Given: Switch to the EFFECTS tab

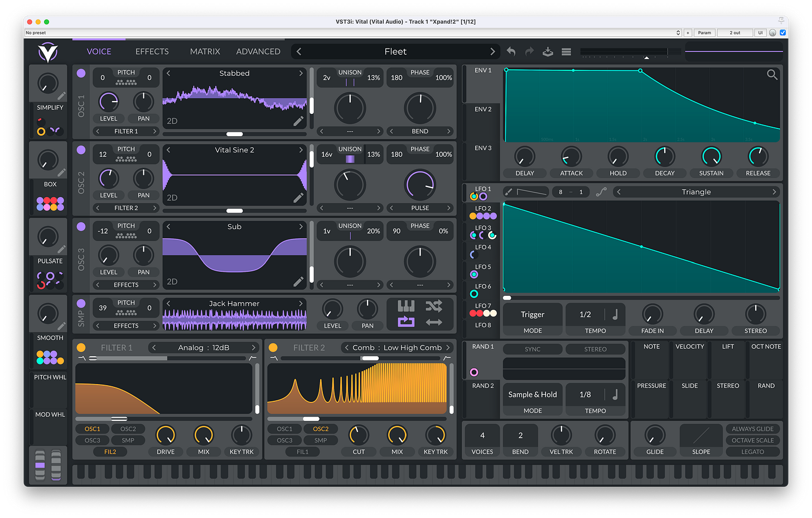Looking at the screenshot, I should (x=152, y=51).
